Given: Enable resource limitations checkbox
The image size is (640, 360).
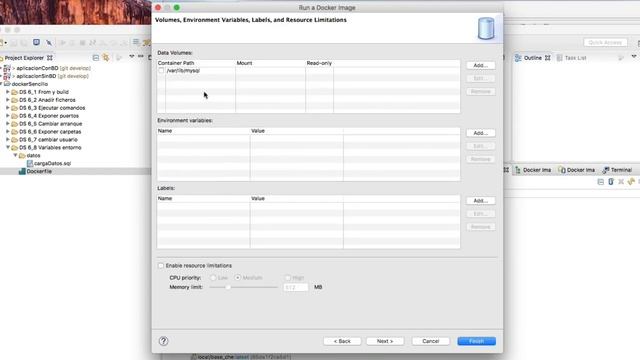Looking at the screenshot, I should tap(161, 266).
